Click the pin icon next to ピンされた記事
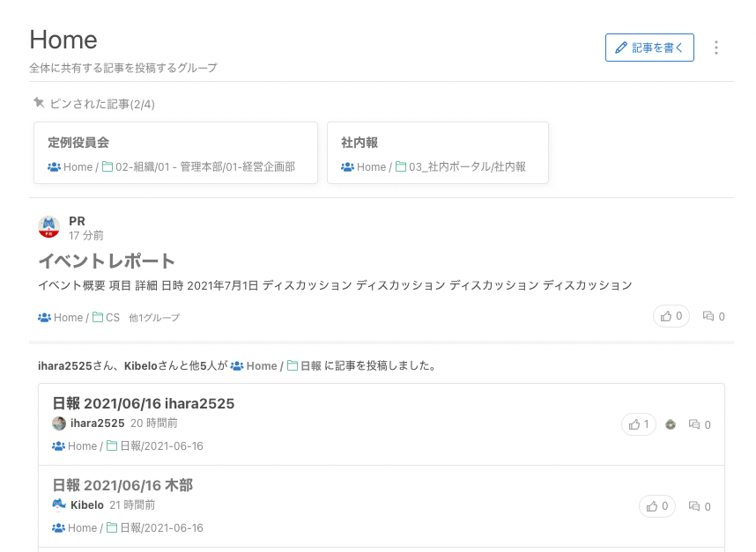 [39, 103]
